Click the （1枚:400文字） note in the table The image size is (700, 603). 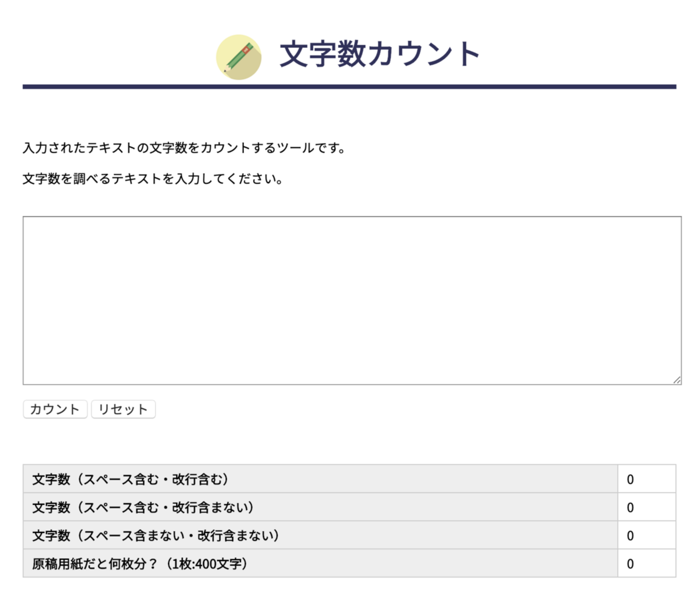[x=207, y=564]
